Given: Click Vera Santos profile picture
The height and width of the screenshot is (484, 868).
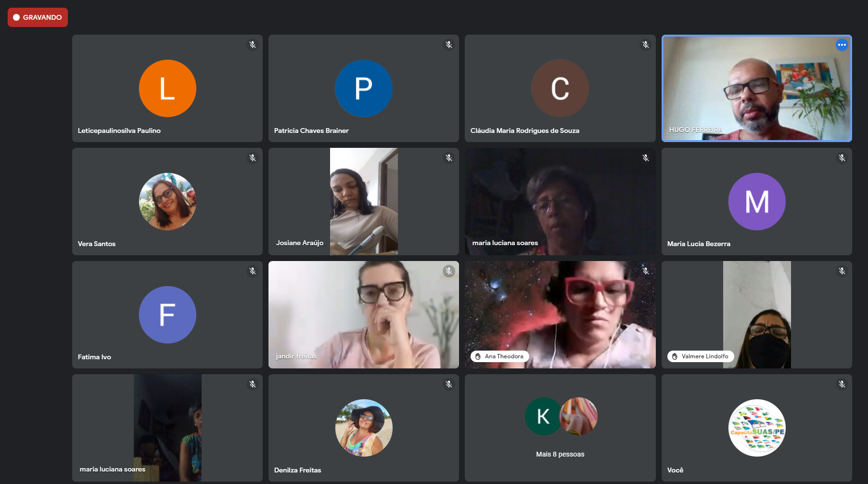Looking at the screenshot, I should (x=167, y=201).
